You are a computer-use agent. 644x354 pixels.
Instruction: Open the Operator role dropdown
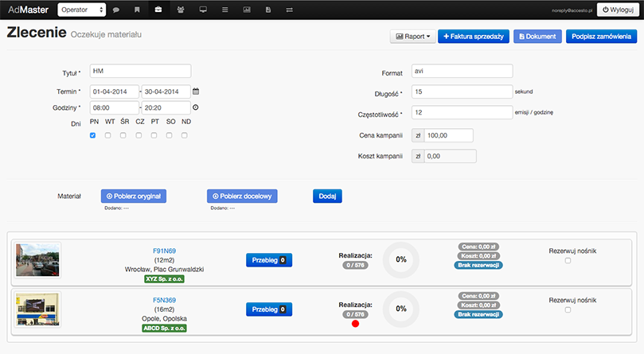82,10
